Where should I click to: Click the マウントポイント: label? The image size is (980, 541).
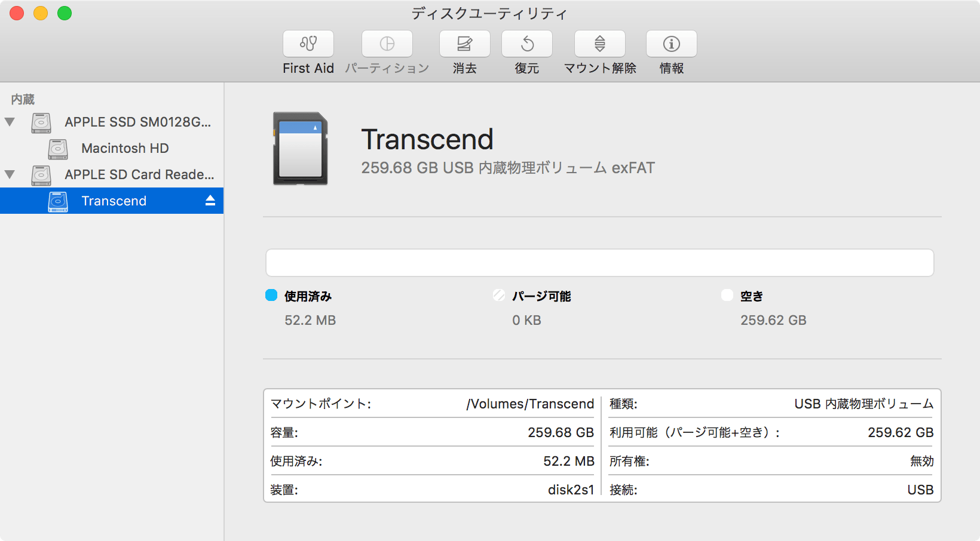click(x=321, y=404)
